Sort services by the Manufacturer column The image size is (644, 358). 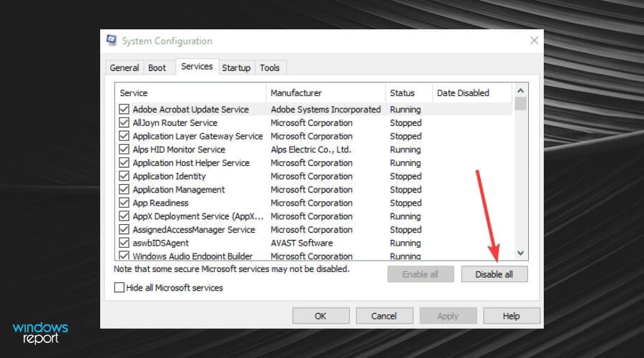coord(326,93)
